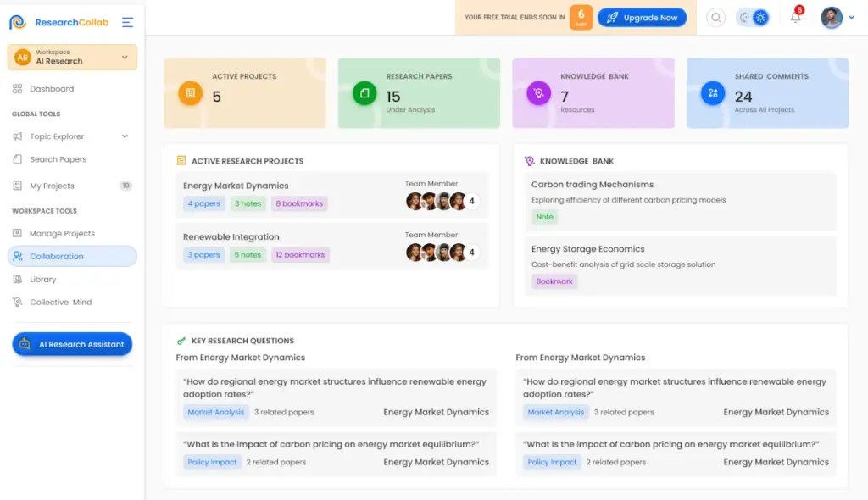Click the profile avatar picture
The image size is (868, 500).
[832, 17]
